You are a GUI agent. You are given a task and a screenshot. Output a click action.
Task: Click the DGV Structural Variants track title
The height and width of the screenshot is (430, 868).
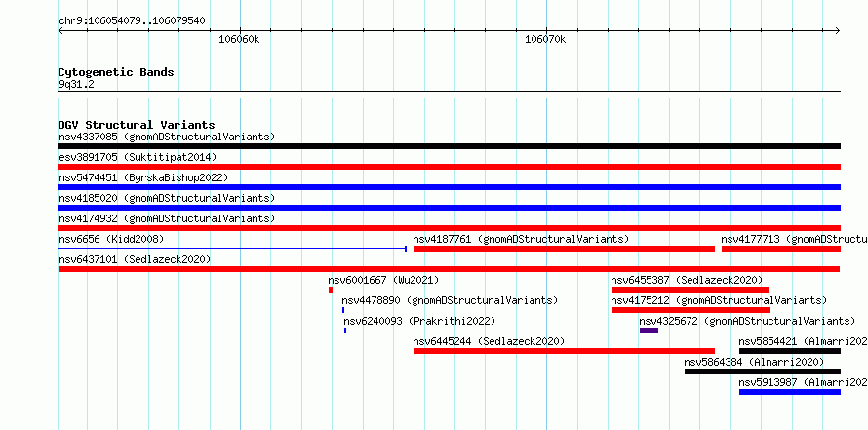point(137,125)
